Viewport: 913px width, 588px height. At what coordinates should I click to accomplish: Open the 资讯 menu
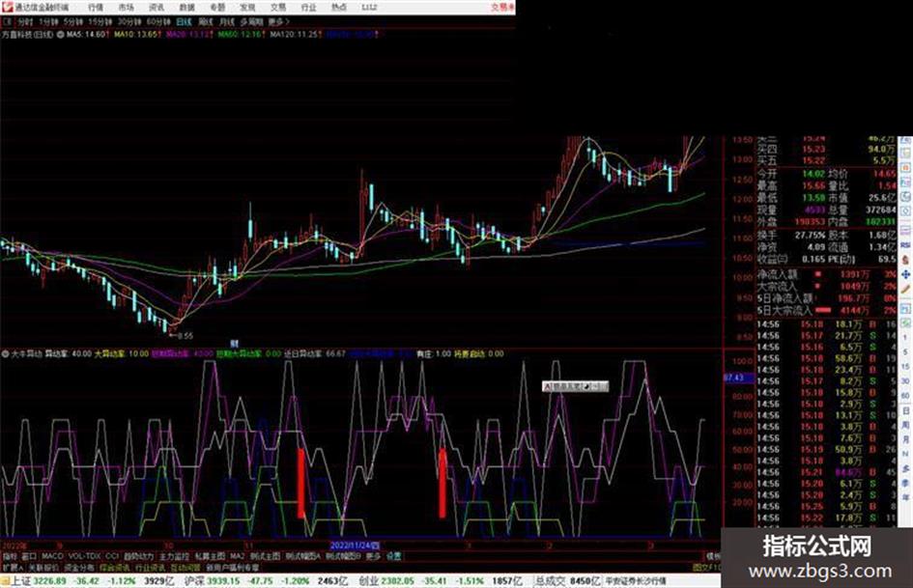tap(157, 8)
